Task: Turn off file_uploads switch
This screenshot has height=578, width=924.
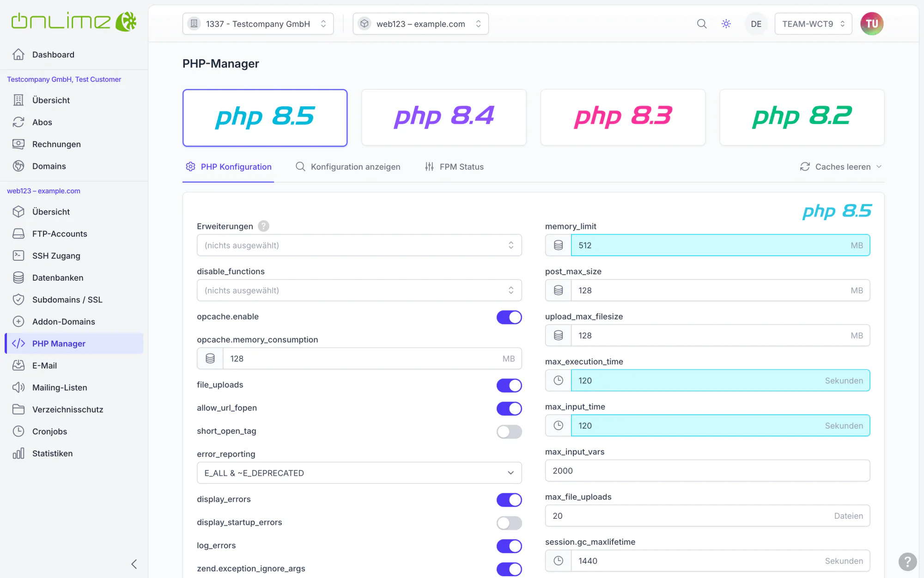Action: [x=509, y=385]
